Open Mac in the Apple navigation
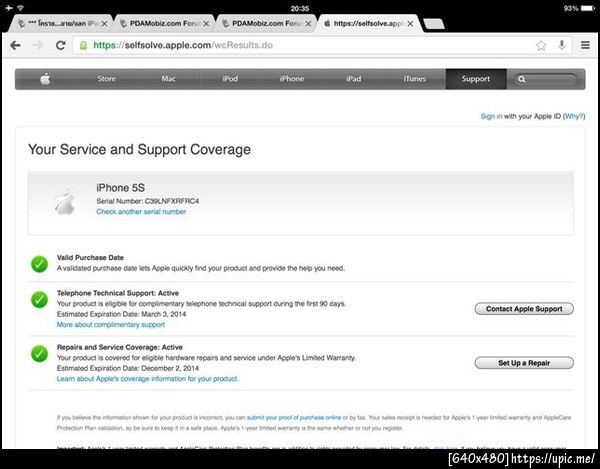600x469 pixels. point(168,79)
